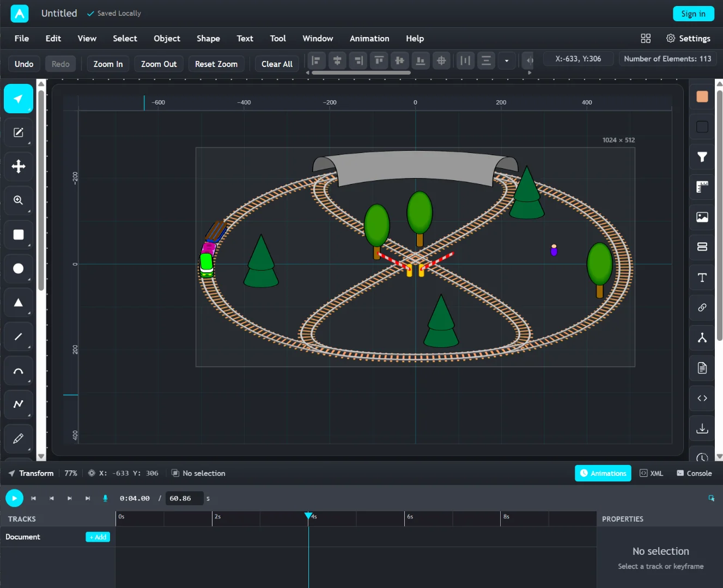Viewport: 723px width, 588px height.
Task: Click the Reset Zoom button
Action: pyautogui.click(x=216, y=64)
